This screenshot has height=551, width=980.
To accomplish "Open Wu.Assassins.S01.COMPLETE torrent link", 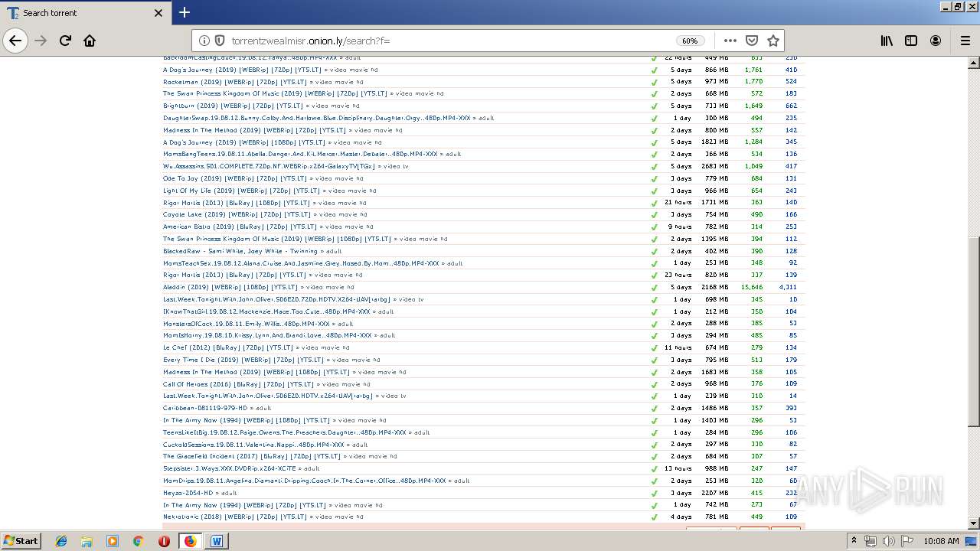I will (x=269, y=166).
